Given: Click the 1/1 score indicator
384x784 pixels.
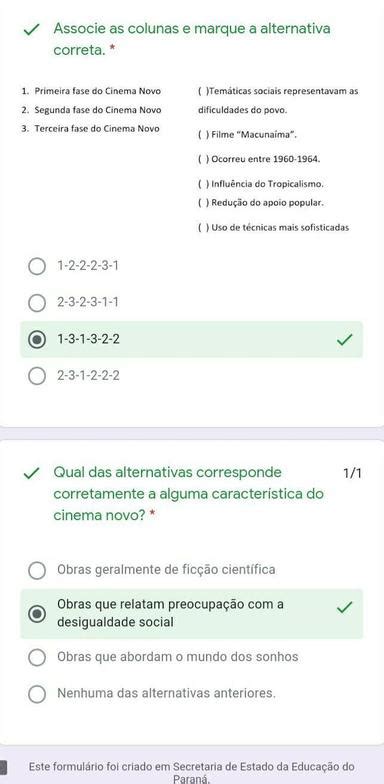Looking at the screenshot, I should coord(352,473).
